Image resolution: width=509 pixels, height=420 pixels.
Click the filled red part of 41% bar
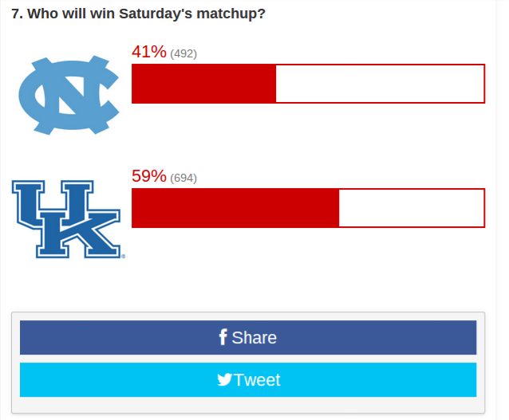point(204,84)
